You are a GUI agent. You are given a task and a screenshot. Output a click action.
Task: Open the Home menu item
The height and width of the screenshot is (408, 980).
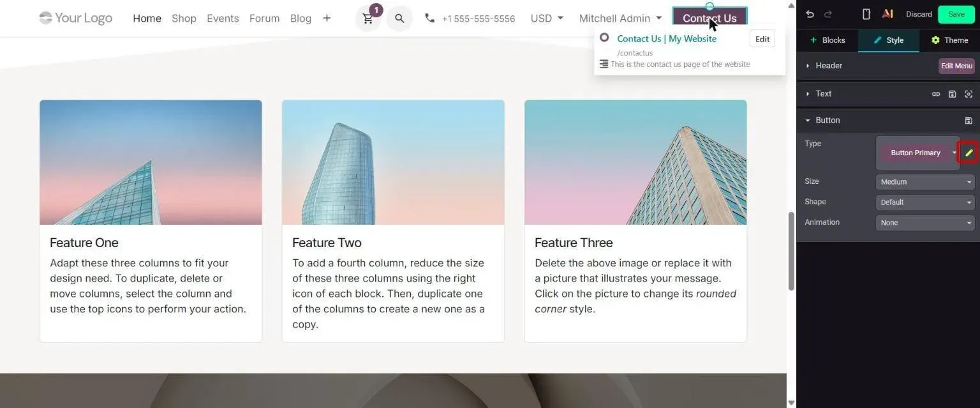[147, 19]
